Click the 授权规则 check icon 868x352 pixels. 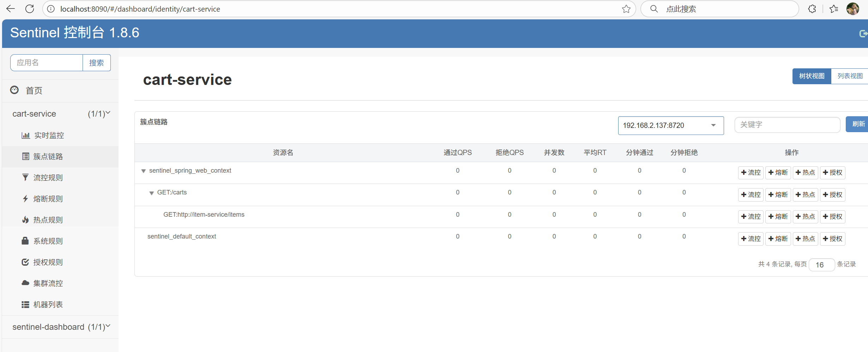25,262
